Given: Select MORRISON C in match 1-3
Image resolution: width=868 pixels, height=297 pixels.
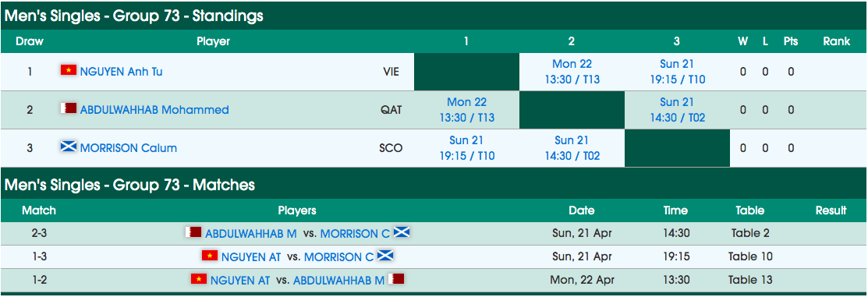Looking at the screenshot, I should click(338, 256).
